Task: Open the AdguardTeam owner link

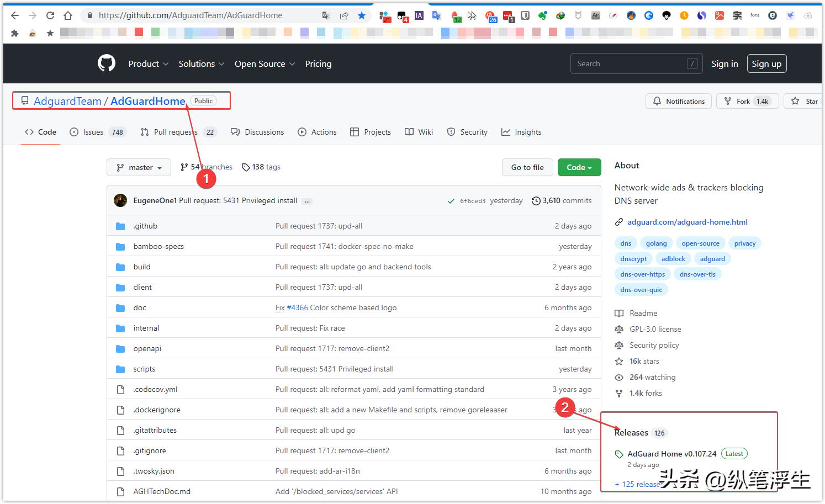Action: pos(67,101)
